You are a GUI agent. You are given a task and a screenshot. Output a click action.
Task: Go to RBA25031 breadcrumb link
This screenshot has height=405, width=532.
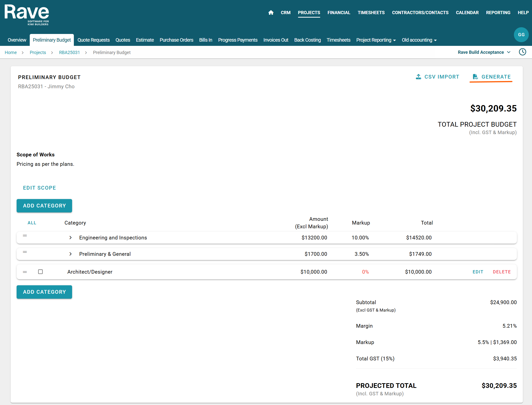[69, 53]
